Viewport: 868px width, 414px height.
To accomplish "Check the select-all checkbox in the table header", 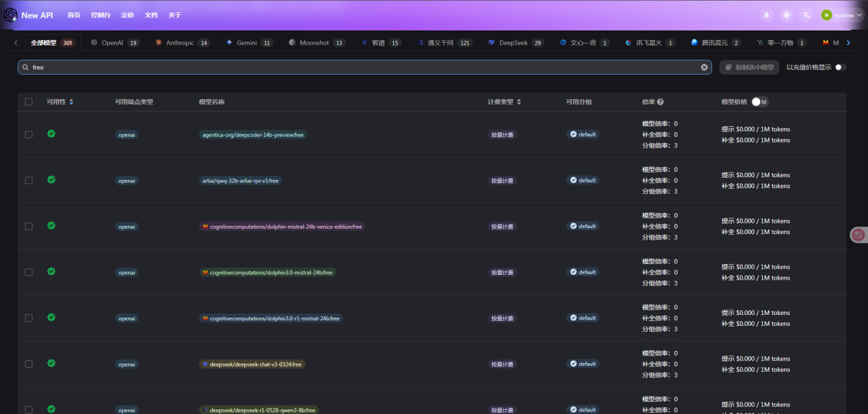I will pyautogui.click(x=28, y=102).
